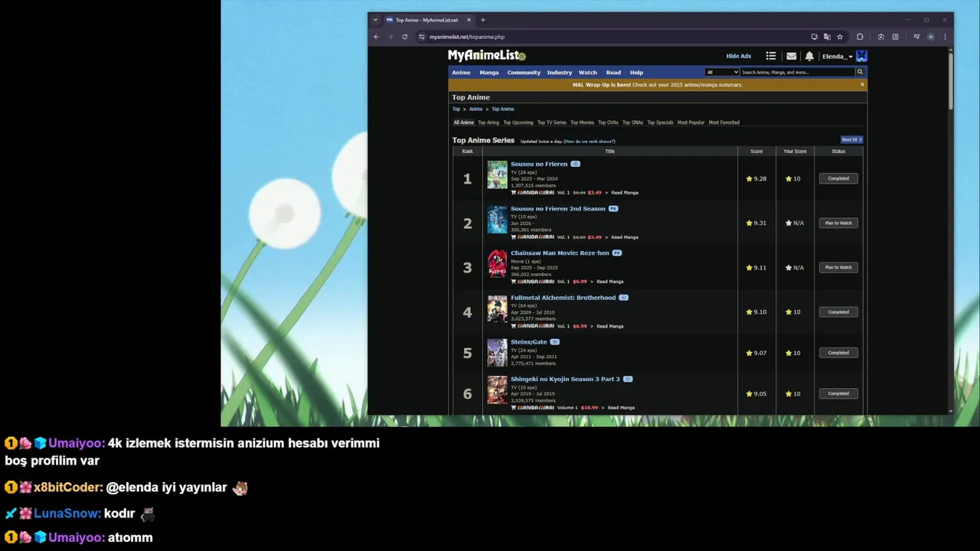The width and height of the screenshot is (980, 551).
Task: Click the video icon beside Sousou no Frieren
Action: 575,164
